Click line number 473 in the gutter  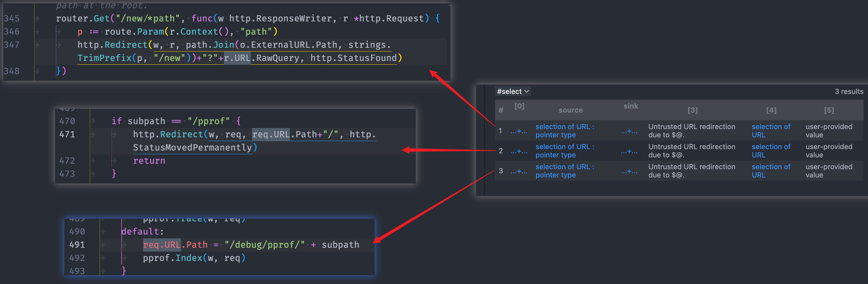point(67,174)
